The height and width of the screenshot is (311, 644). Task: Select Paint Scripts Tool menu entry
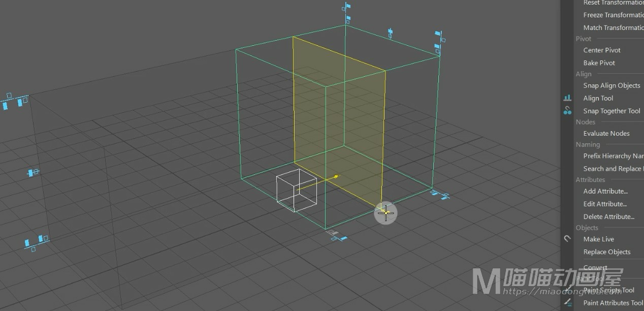[608, 290]
